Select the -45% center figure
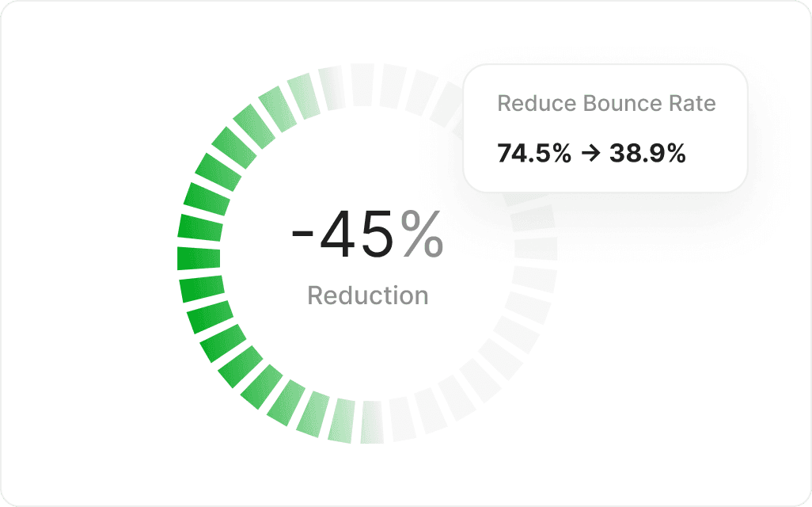 click(x=368, y=234)
